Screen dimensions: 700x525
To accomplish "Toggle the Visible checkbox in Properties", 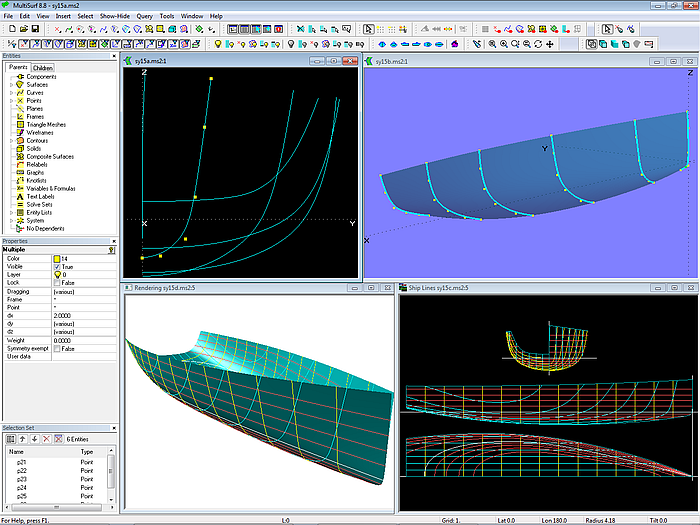I will click(57, 267).
